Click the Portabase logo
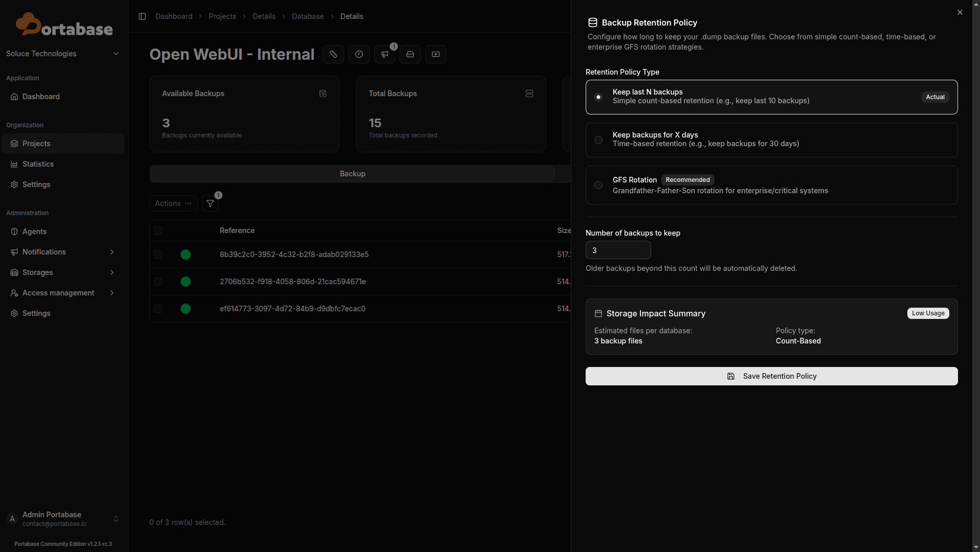Screen dimensions: 980x552 click(64, 25)
